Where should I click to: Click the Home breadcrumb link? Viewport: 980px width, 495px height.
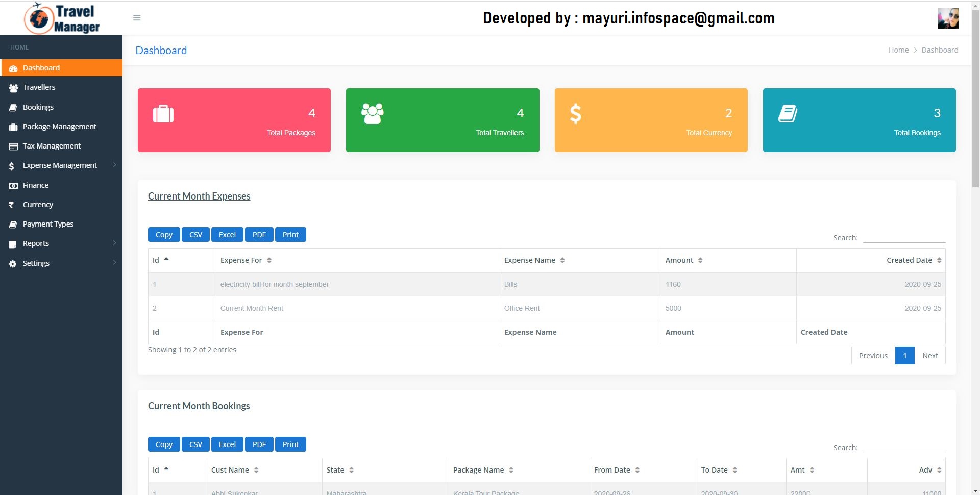(x=898, y=49)
